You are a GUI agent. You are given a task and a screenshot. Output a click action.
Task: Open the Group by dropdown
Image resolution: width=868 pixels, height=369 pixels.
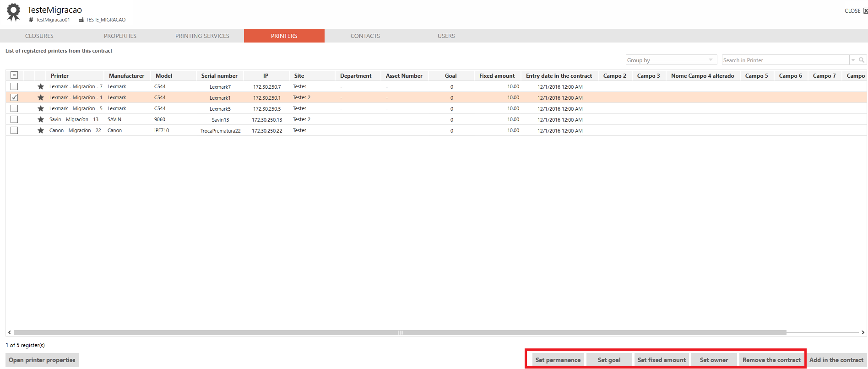pyautogui.click(x=671, y=60)
